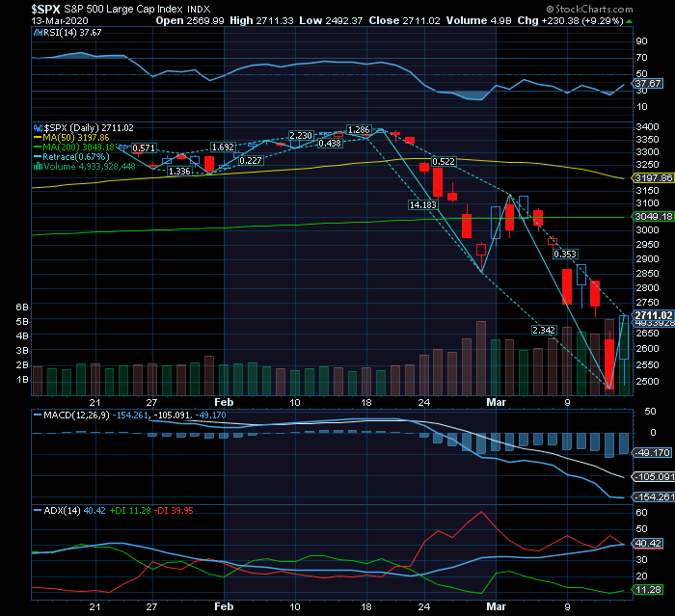Click the 2.230 retracement label
The image size is (675, 616).
click(x=301, y=136)
